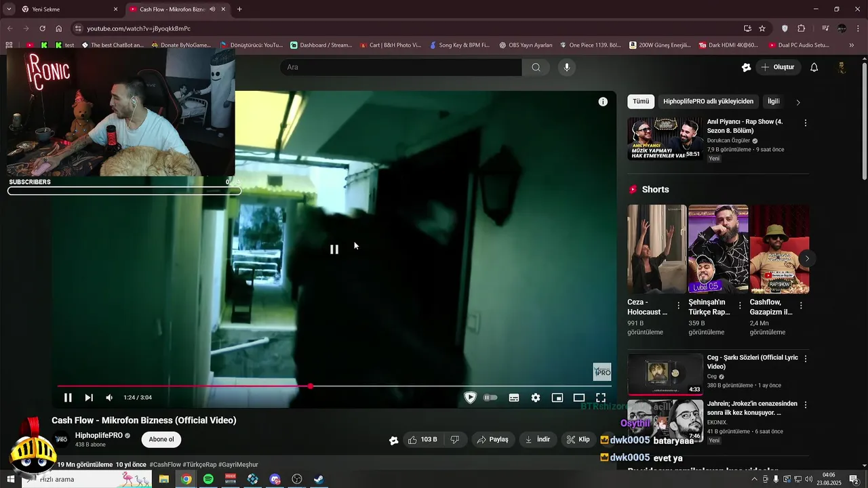Pause the video using the player pause button
This screenshot has height=488, width=868.
click(x=68, y=398)
